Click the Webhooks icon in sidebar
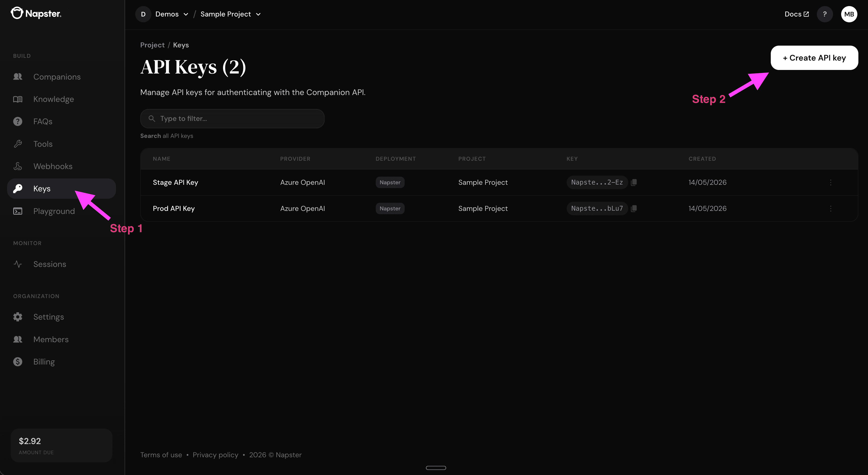The width and height of the screenshot is (868, 475). click(18, 166)
